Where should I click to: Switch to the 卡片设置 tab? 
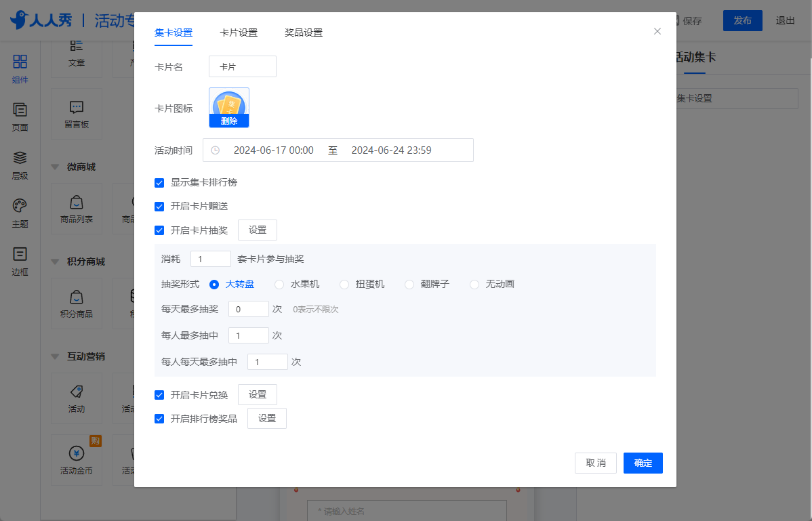pos(239,33)
